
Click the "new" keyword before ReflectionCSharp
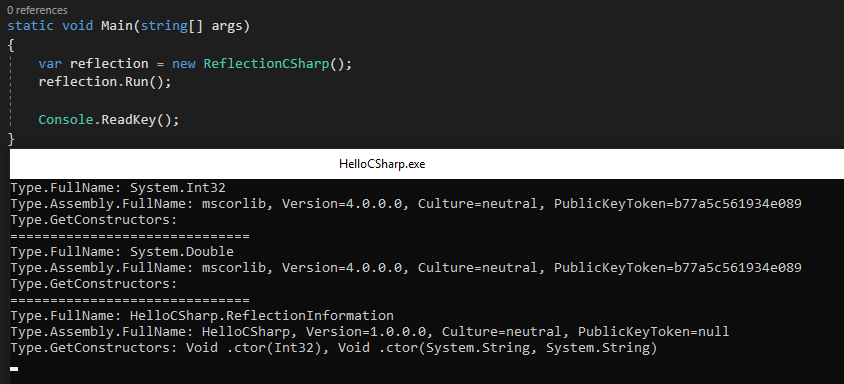[x=184, y=64]
